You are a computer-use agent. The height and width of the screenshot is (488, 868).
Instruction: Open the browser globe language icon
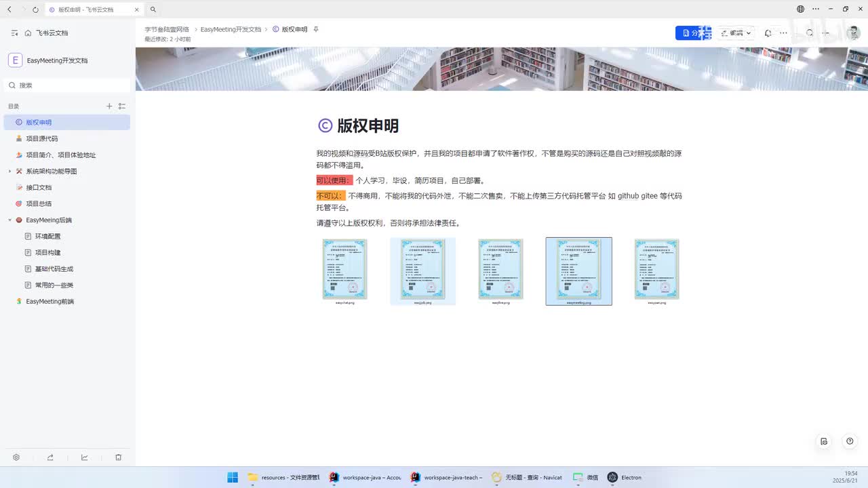pyautogui.click(x=800, y=9)
